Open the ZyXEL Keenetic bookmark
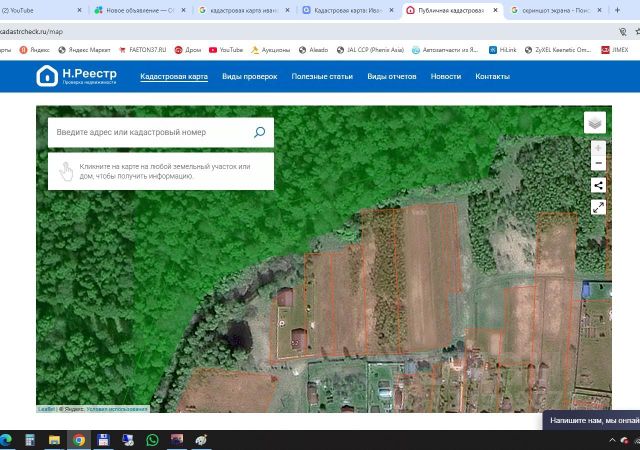The width and height of the screenshot is (640, 450). (558, 50)
